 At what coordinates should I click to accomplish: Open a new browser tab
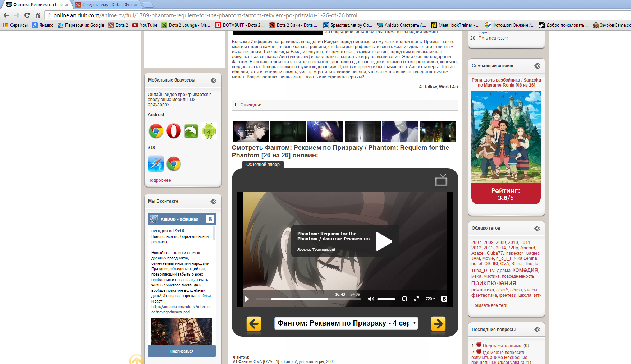pyautogui.click(x=147, y=5)
